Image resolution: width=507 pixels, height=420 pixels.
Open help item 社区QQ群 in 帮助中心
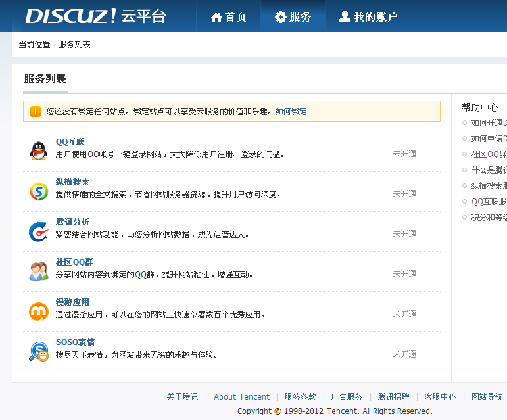(489, 154)
